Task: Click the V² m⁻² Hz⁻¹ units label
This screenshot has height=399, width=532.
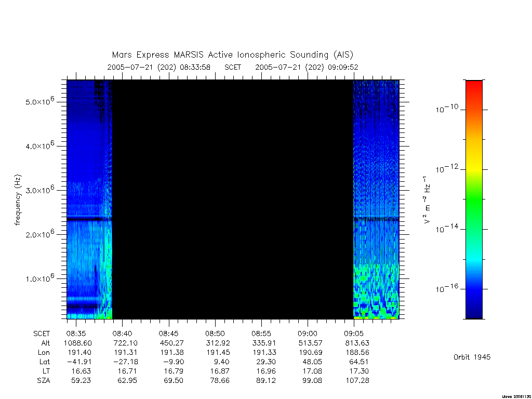Action: [427, 199]
